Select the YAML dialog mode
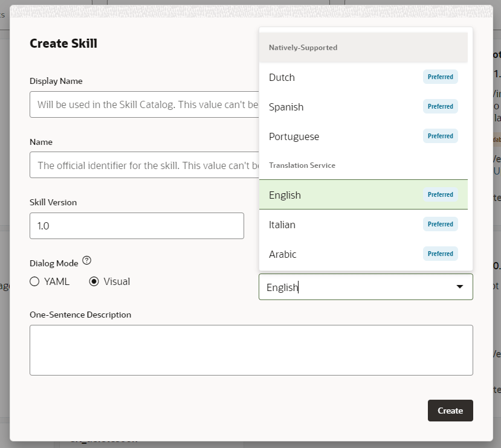 (34, 281)
